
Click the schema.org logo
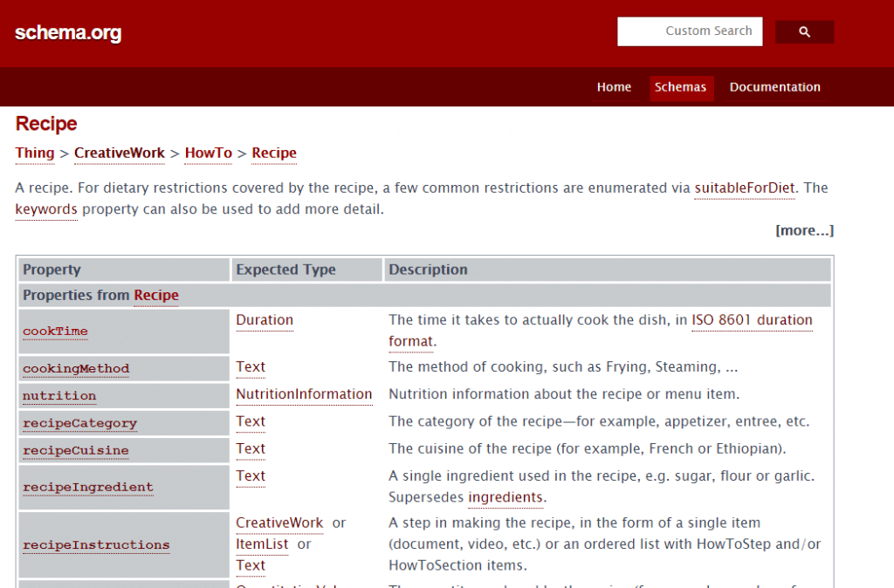pos(68,32)
